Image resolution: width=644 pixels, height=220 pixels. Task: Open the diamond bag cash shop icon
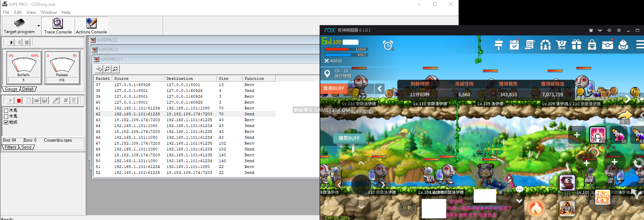pos(592,45)
